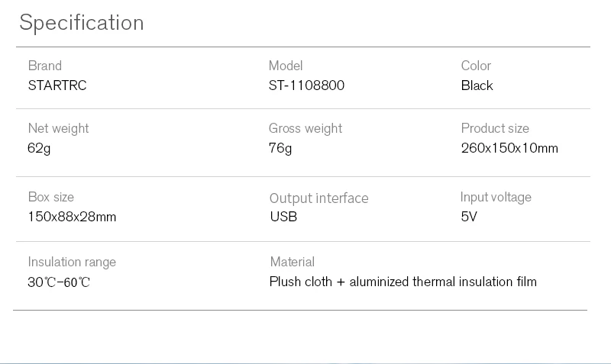This screenshot has height=364, width=611.
Task: Click the 150x88x28mm box size value
Action: click(72, 217)
